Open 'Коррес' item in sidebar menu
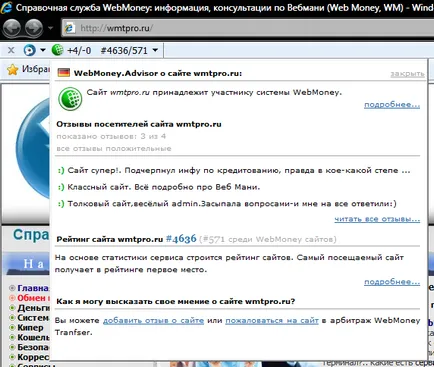The height and width of the screenshot is (367, 434). (33, 357)
